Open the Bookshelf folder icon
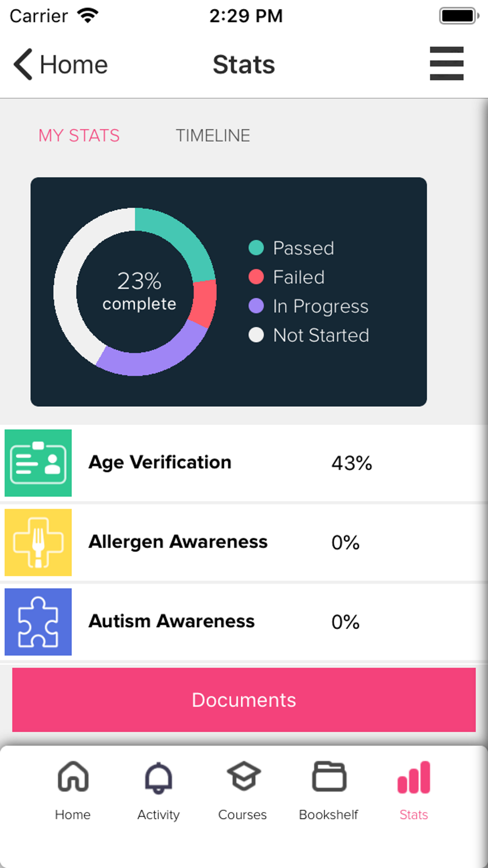 point(329,776)
